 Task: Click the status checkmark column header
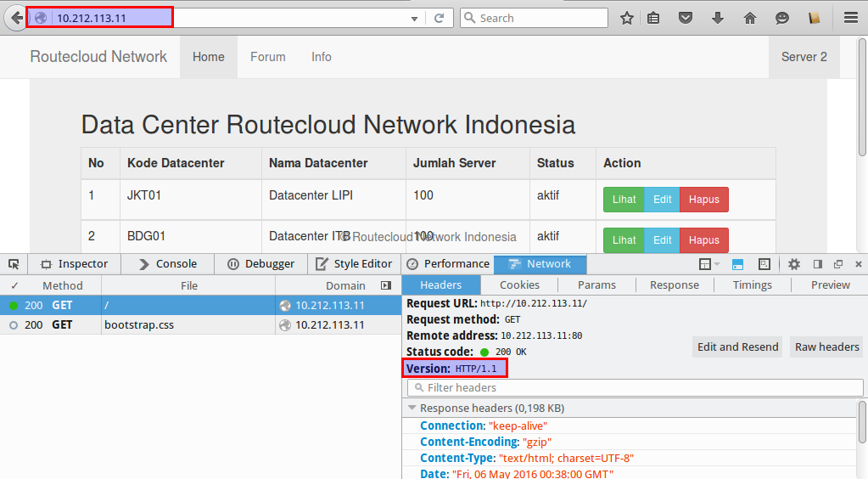click(14, 285)
